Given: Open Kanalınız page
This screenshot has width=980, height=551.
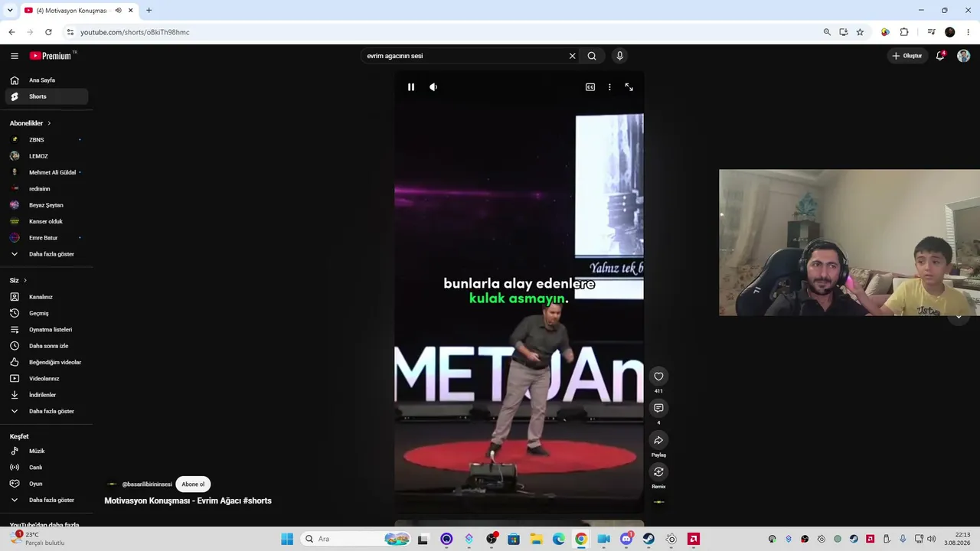Looking at the screenshot, I should coord(47,297).
